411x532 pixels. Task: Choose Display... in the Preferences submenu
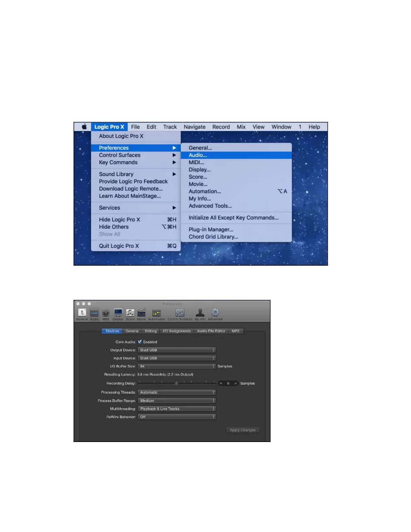click(236, 170)
